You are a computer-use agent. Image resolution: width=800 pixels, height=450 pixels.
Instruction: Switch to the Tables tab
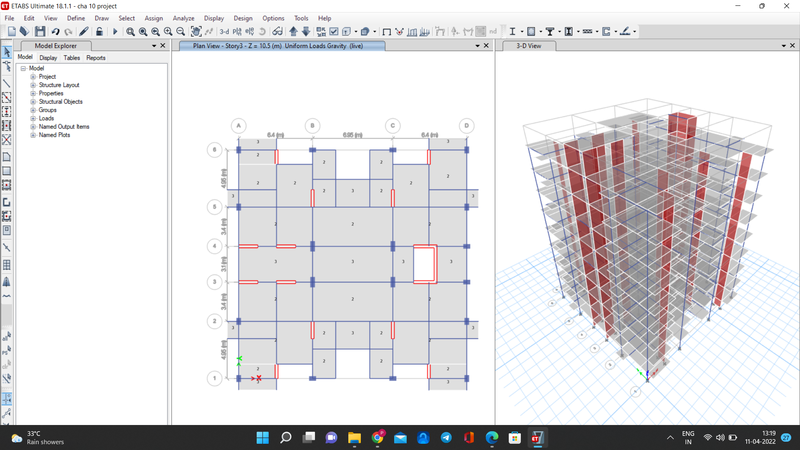tap(71, 58)
